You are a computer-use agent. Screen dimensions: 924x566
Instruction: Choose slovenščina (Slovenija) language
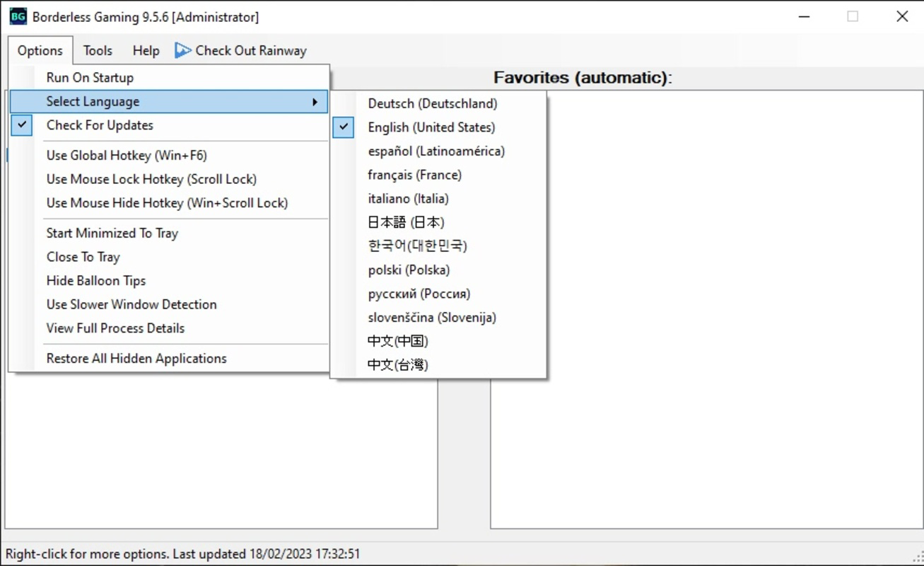(x=438, y=318)
